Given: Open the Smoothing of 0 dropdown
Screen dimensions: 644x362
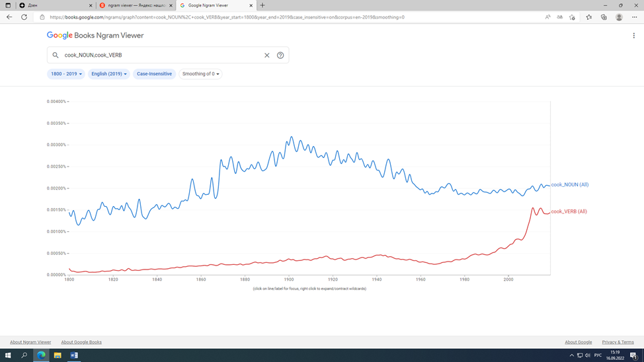Looking at the screenshot, I should point(200,74).
